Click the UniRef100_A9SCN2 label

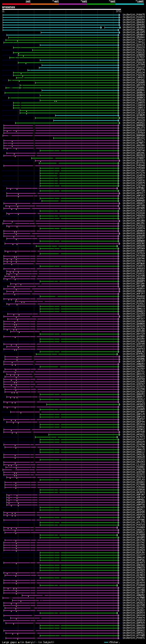(x=134, y=243)
